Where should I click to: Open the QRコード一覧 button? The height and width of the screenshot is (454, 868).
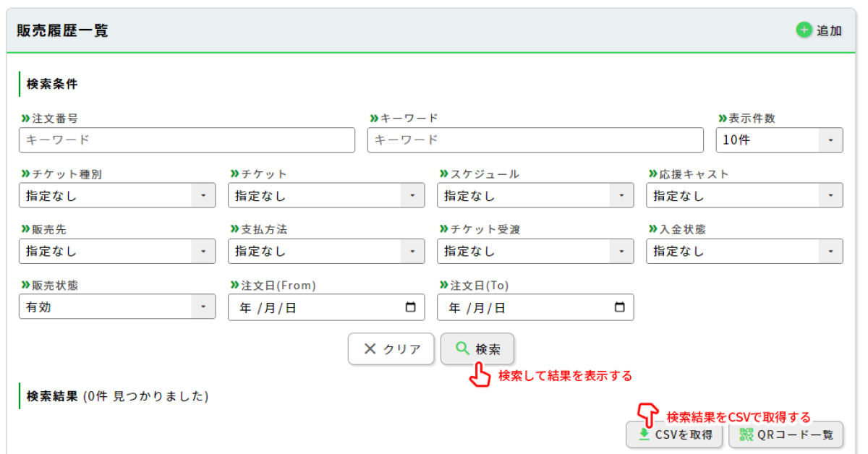[786, 434]
